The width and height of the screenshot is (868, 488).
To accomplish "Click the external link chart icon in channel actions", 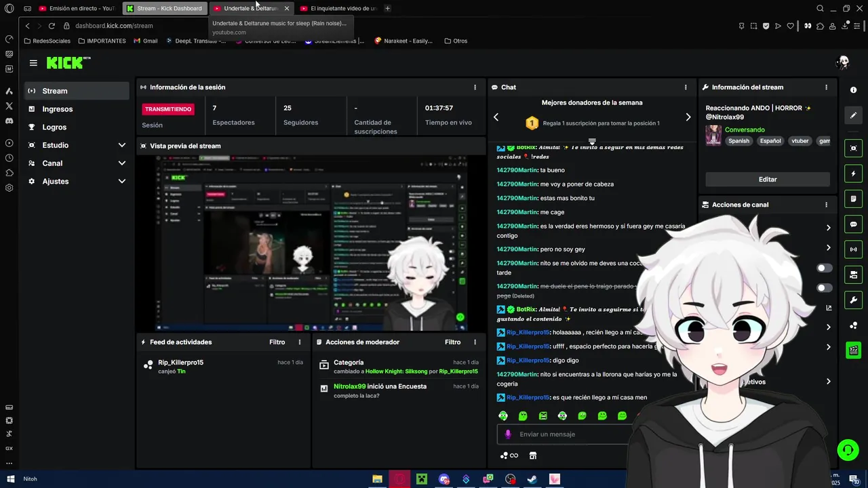I will tap(829, 308).
